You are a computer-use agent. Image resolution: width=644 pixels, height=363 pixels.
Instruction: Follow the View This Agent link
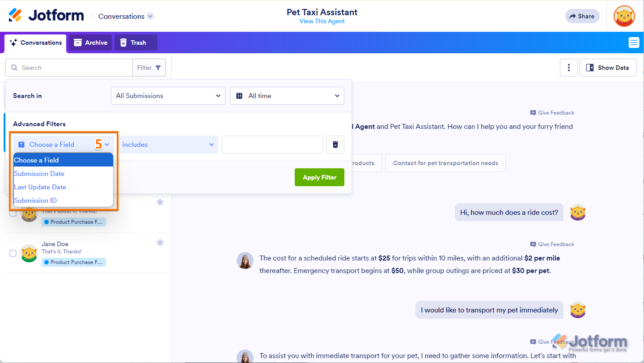(322, 21)
